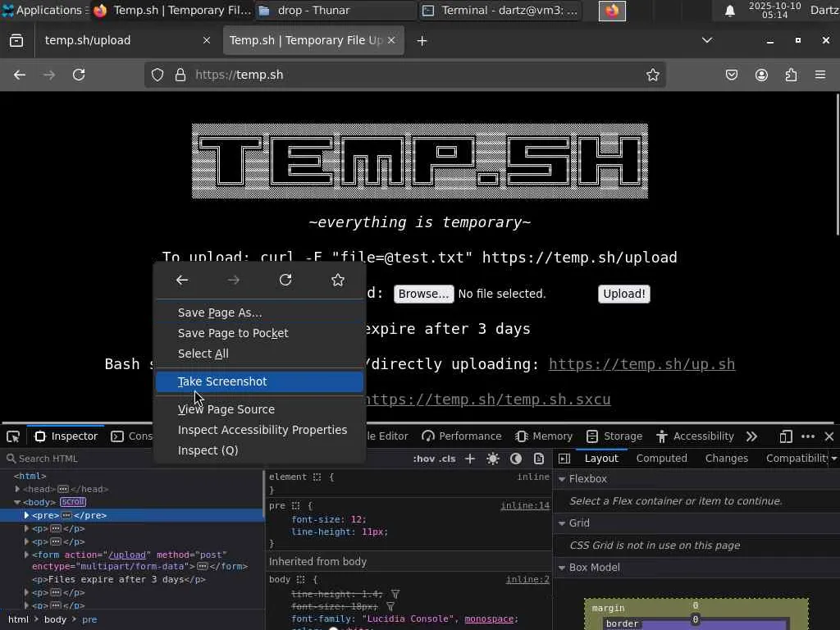Open a new tab with plus button
Viewport: 840px width, 630px height.
pos(422,41)
